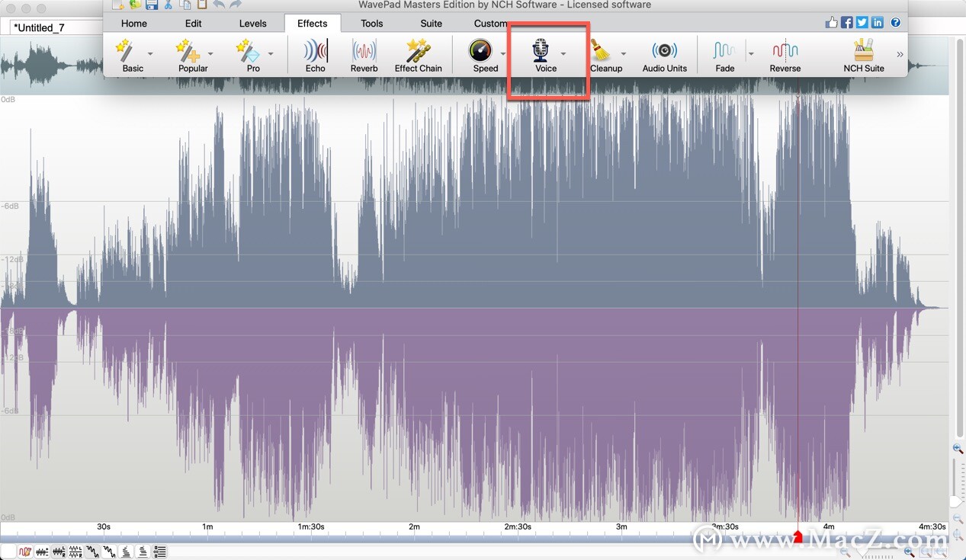The image size is (966, 560).
Task: Expand the Voice dropdown arrow
Action: [563, 53]
